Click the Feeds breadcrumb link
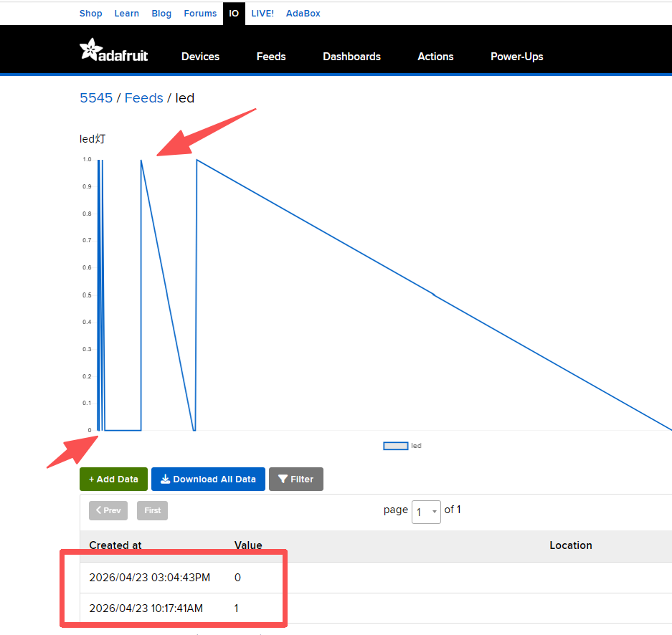Viewport: 672px width, 635px height. (143, 98)
